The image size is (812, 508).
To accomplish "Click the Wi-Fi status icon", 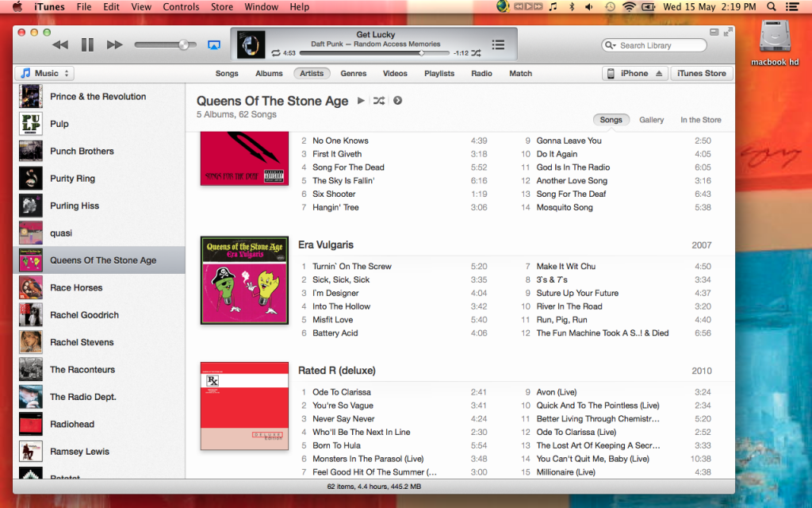I will pyautogui.click(x=629, y=6).
